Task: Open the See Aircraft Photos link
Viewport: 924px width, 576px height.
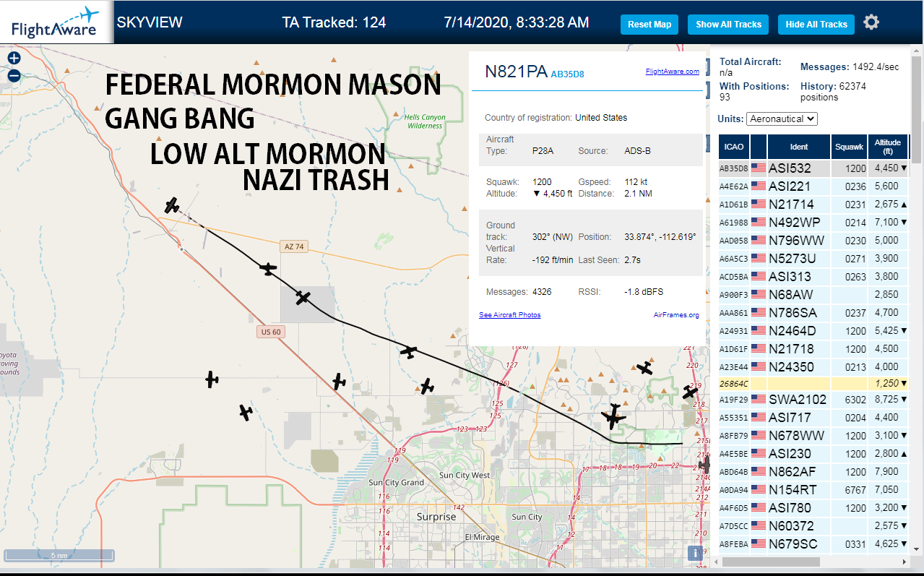Action: click(x=509, y=315)
